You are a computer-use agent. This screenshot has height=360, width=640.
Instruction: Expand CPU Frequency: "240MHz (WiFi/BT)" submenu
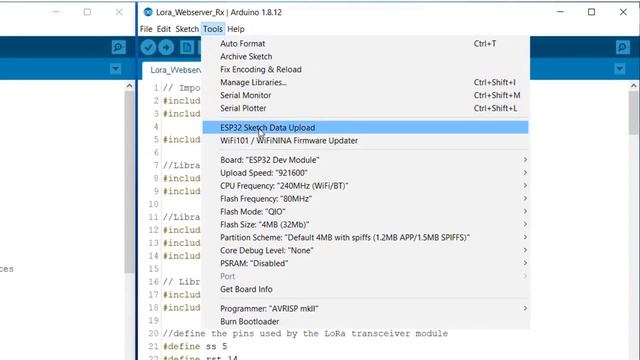[x=365, y=186]
